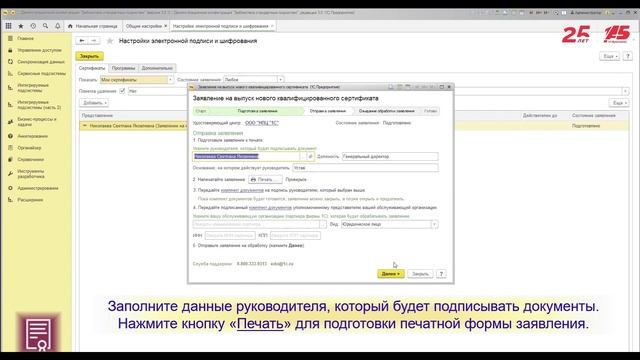
Task: Click the manager name input field
Action: pyautogui.click(x=246, y=156)
